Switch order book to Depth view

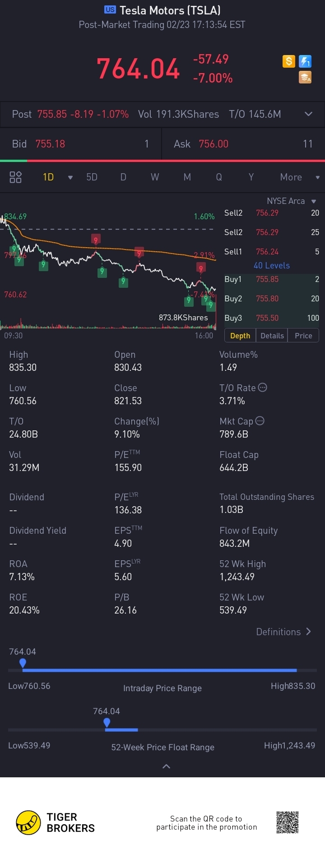240,336
